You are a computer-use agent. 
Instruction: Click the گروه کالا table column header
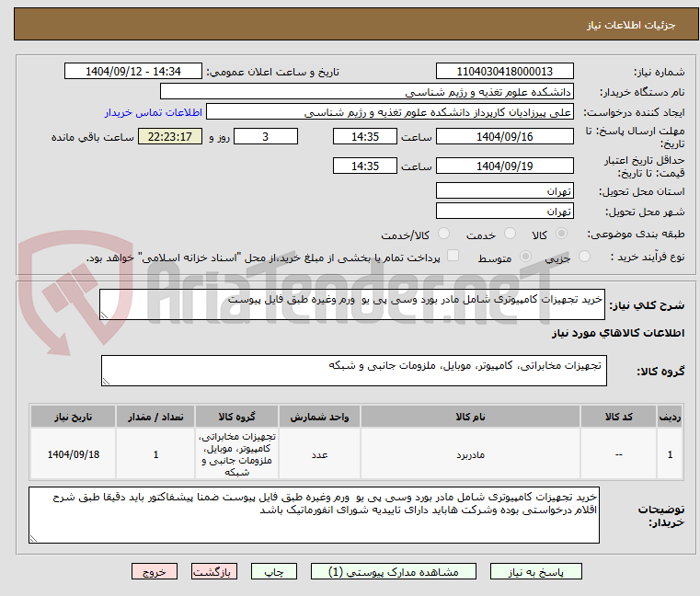click(236, 417)
